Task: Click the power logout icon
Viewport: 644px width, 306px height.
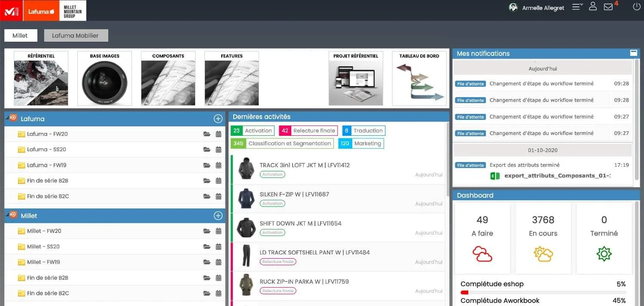Action: pyautogui.click(x=637, y=6)
